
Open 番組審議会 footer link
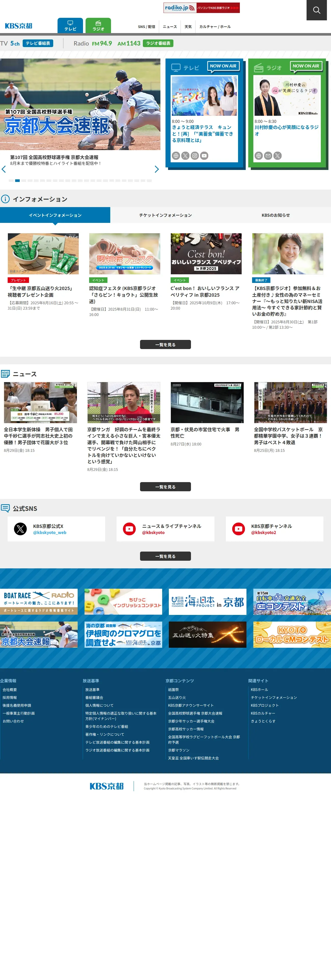coord(94,698)
